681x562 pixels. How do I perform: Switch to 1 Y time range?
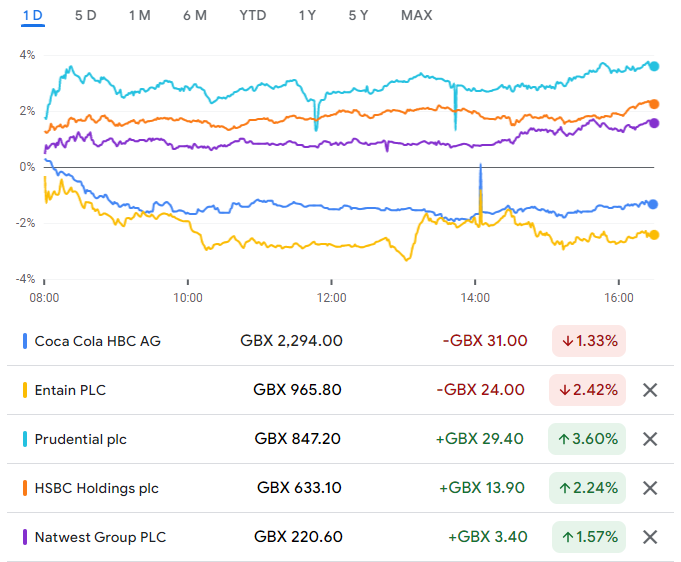[x=307, y=16]
